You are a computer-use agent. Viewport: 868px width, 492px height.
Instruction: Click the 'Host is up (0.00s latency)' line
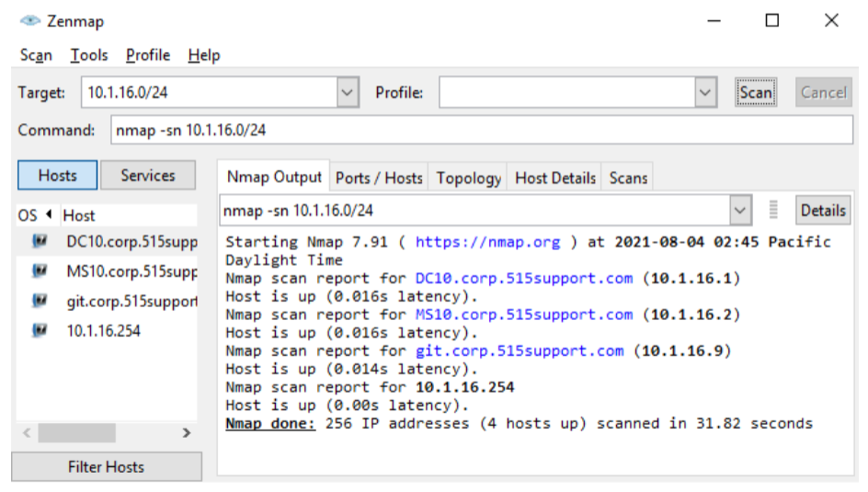(347, 406)
